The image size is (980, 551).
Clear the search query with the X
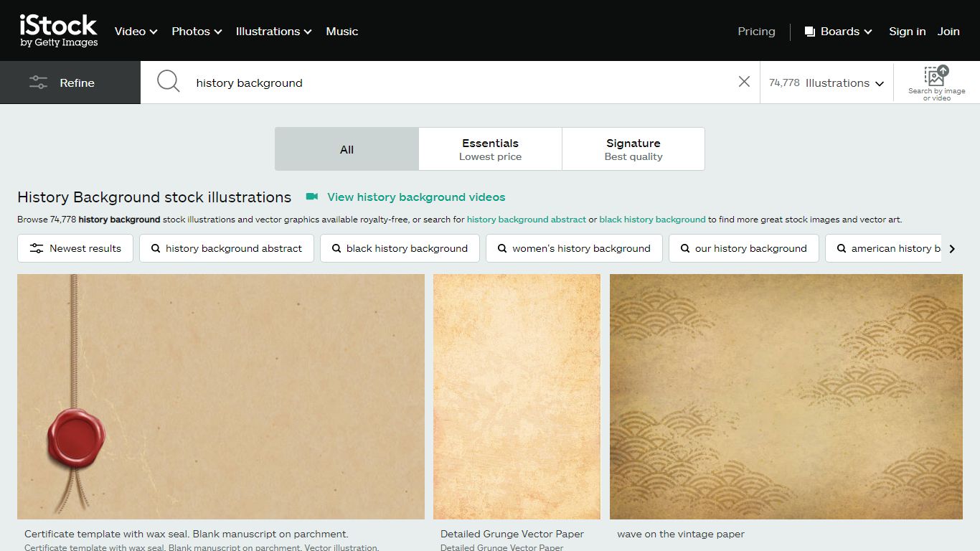(744, 82)
